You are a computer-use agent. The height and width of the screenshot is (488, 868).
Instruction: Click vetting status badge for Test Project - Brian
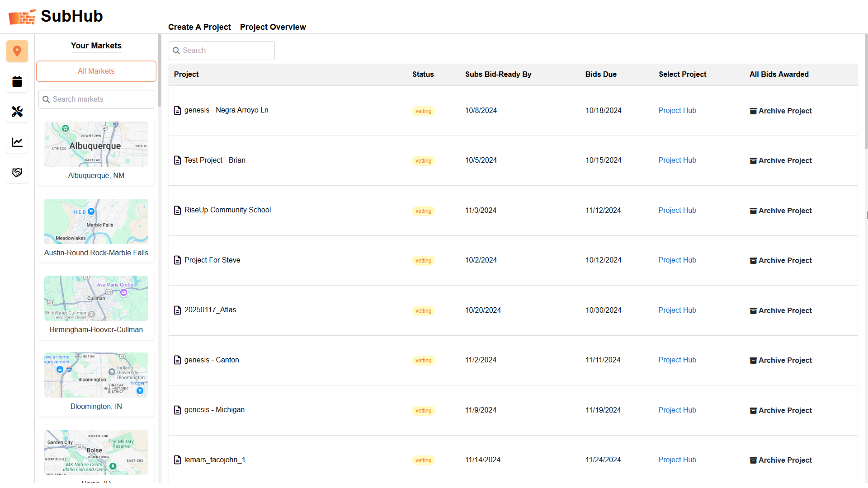pyautogui.click(x=424, y=161)
